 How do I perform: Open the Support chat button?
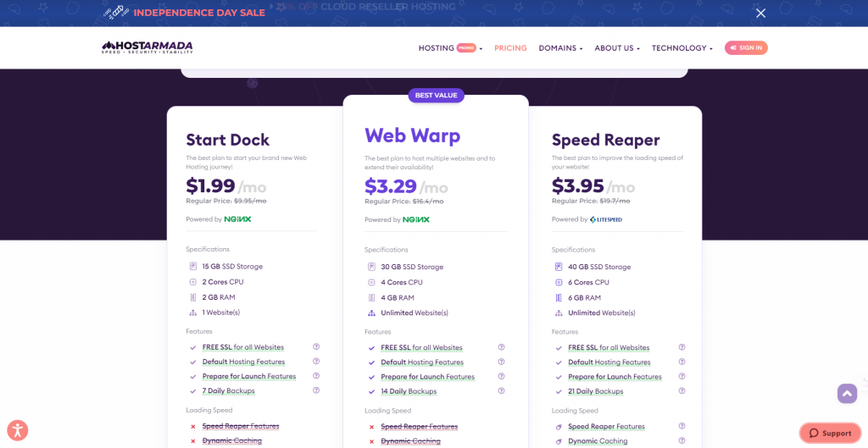point(831,433)
